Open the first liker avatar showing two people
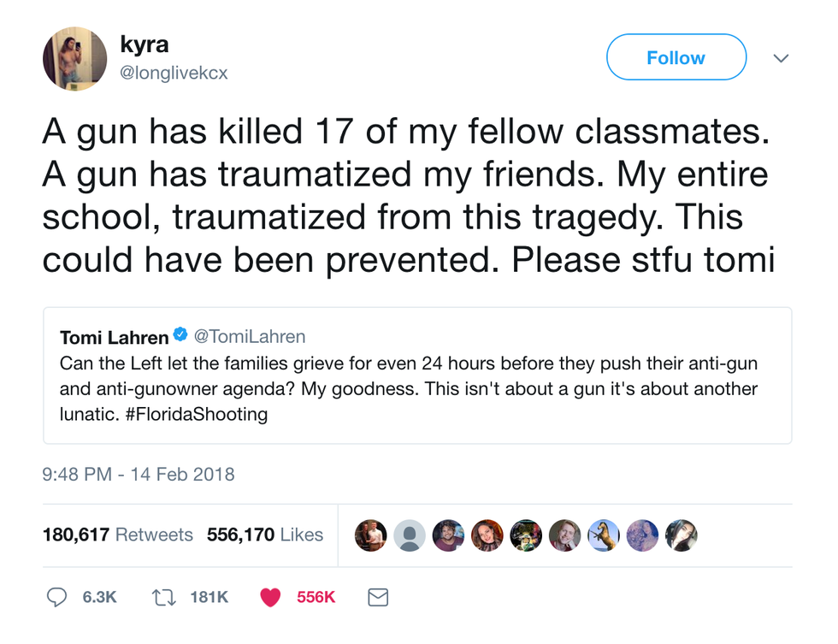This screenshot has width=838, height=644. (371, 535)
